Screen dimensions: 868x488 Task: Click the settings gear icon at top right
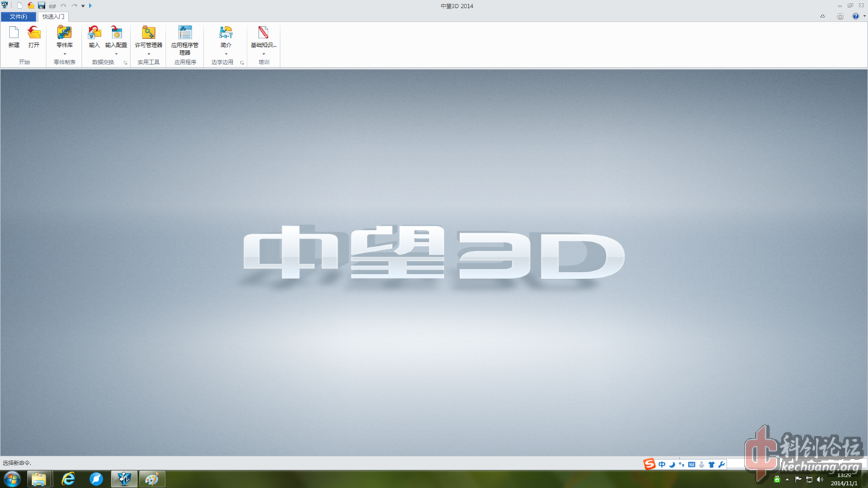pos(840,16)
